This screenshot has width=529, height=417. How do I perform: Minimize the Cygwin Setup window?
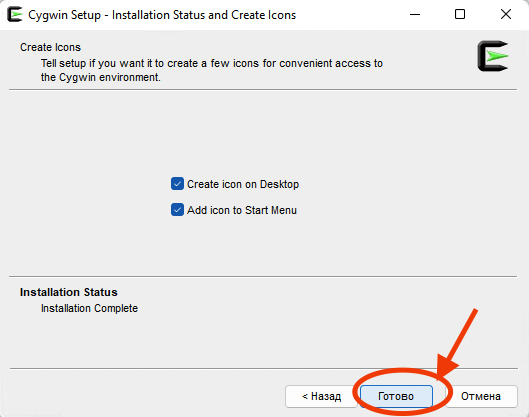click(415, 15)
